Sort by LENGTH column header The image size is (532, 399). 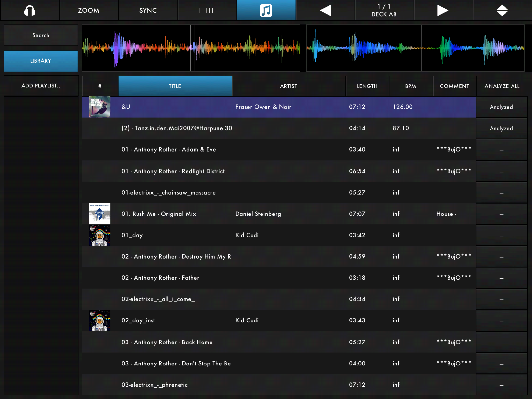tap(367, 86)
